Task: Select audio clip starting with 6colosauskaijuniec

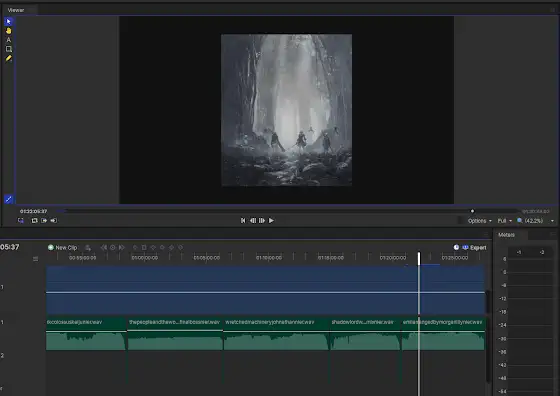Action: [x=86, y=334]
